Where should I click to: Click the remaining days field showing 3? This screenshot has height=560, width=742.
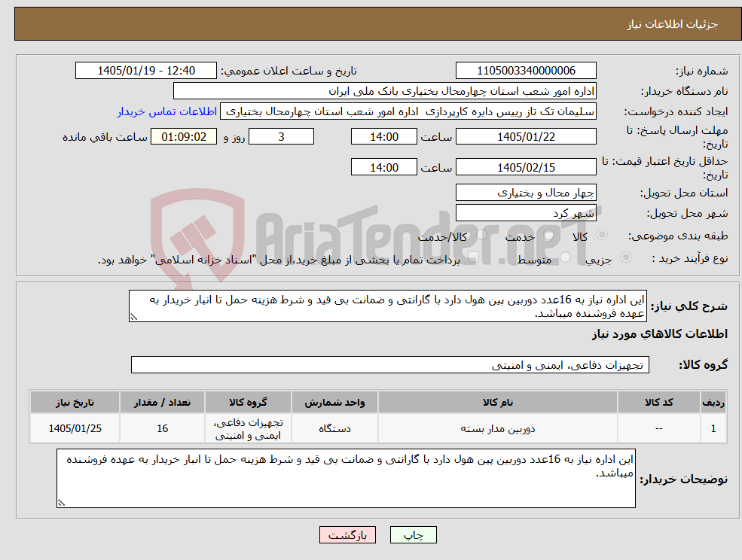(x=281, y=137)
